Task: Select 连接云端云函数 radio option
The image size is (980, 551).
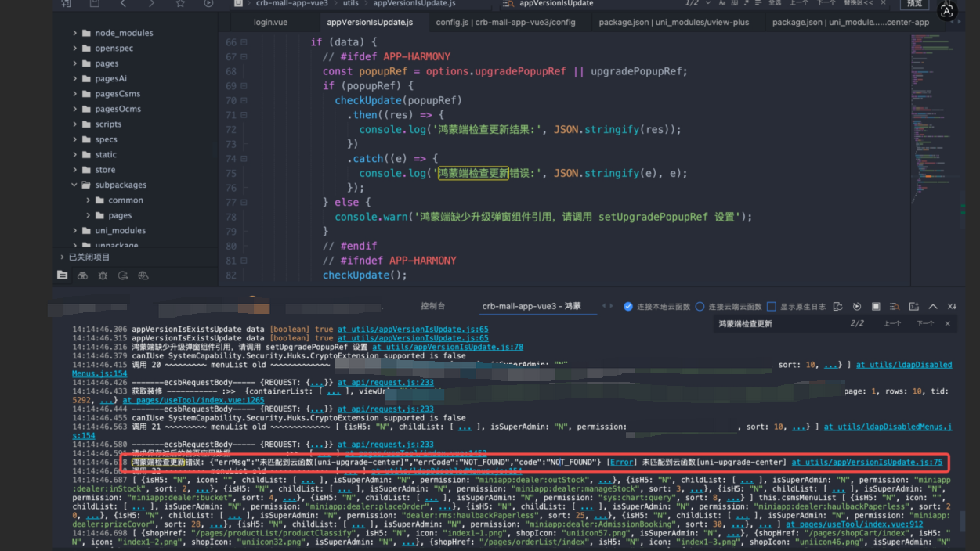Action: [x=700, y=307]
